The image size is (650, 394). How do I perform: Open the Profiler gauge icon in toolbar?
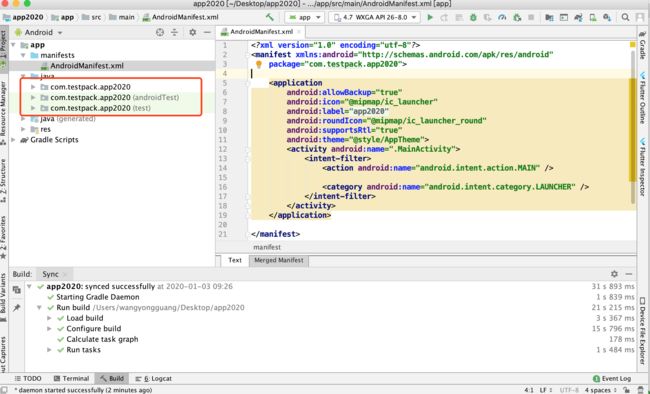pos(502,17)
